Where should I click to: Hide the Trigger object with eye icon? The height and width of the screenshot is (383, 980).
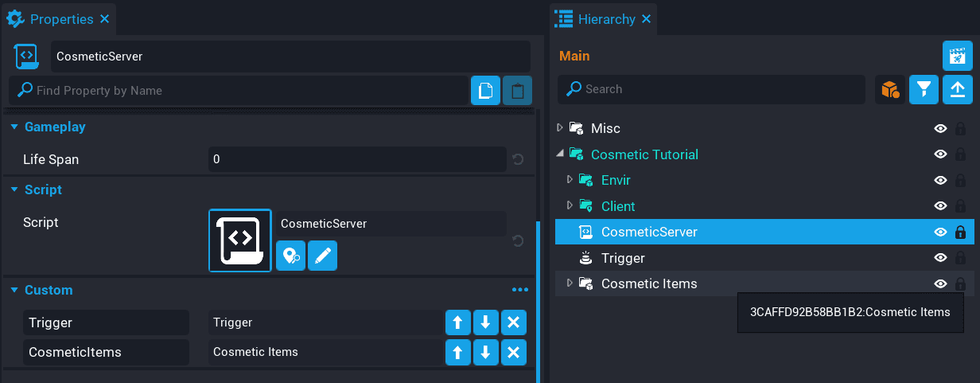(x=940, y=258)
